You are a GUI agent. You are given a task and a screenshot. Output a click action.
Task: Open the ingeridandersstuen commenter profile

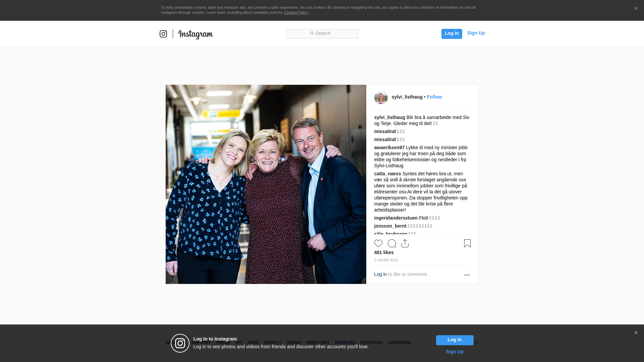[x=396, y=218]
